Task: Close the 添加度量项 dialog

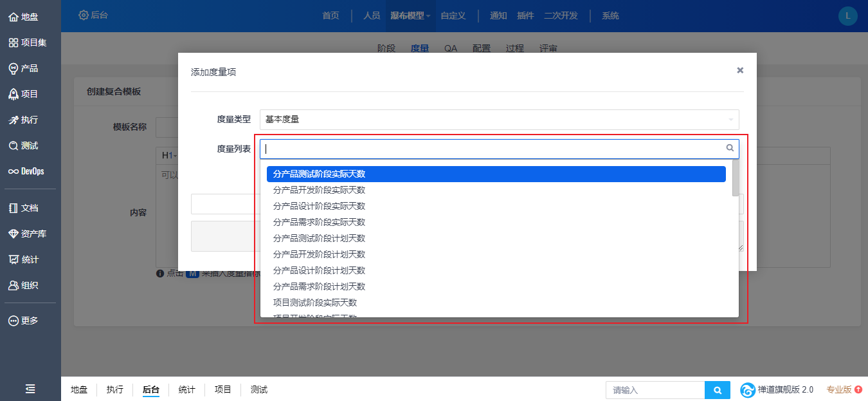Action: tap(740, 70)
